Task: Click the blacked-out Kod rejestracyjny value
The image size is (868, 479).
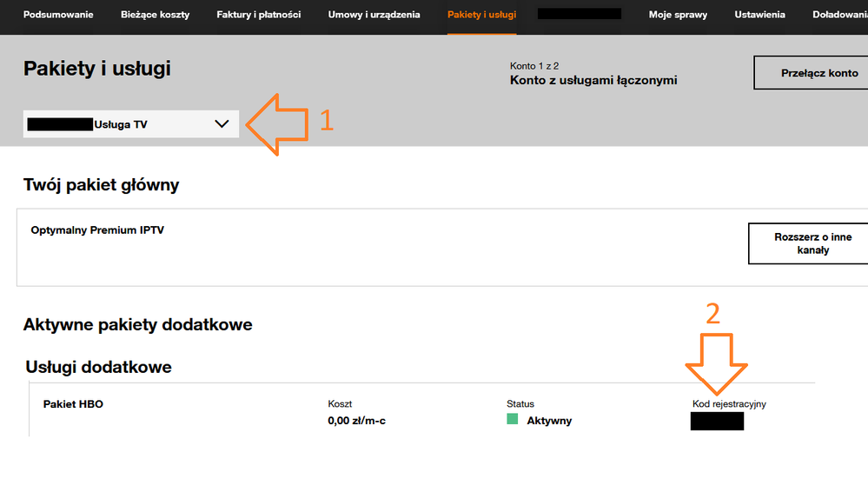Action: pyautogui.click(x=717, y=422)
